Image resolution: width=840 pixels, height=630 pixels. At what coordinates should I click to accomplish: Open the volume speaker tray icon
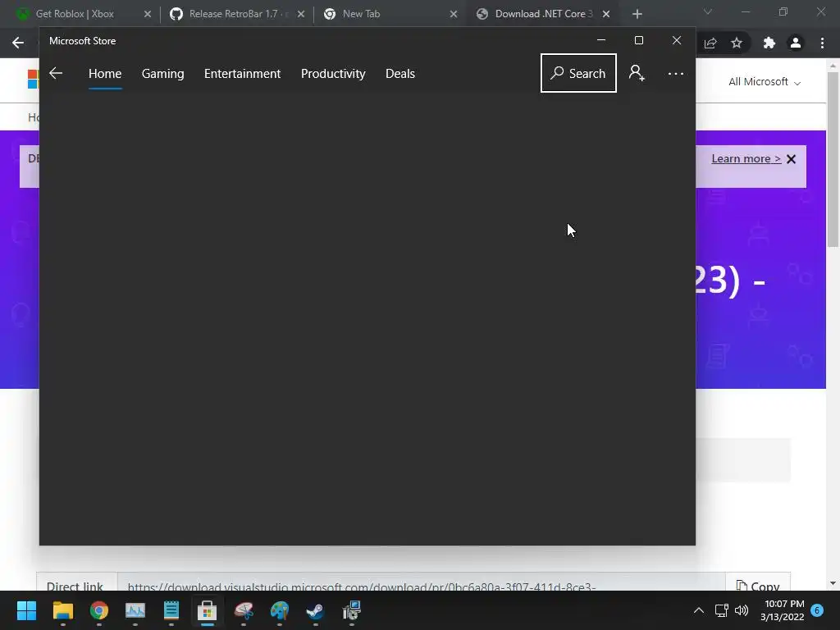(742, 610)
